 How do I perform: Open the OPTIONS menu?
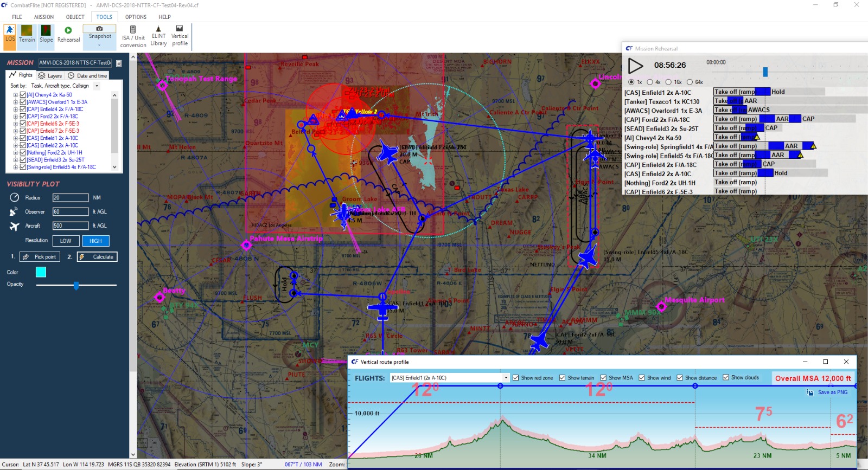point(136,17)
